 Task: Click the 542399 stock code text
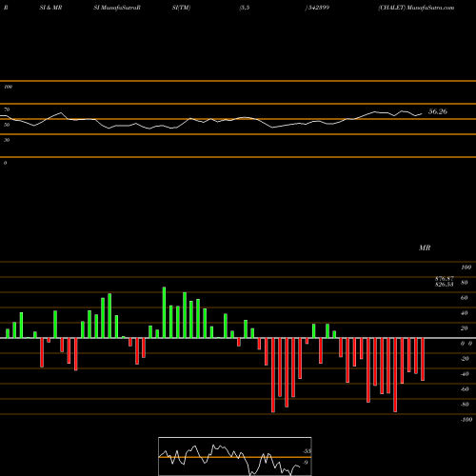[x=318, y=8]
